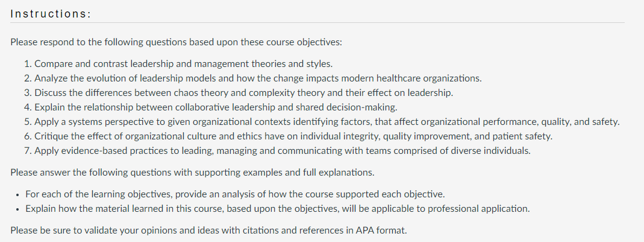Image resolution: width=644 pixels, height=242 pixels.
Task: Click the horizontal rule below Instructions
Action: tap(317, 23)
